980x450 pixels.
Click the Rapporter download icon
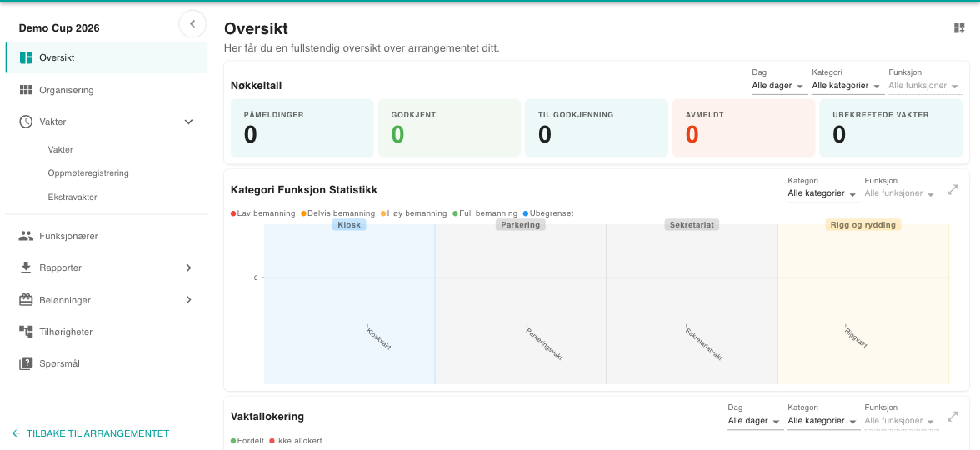26,267
